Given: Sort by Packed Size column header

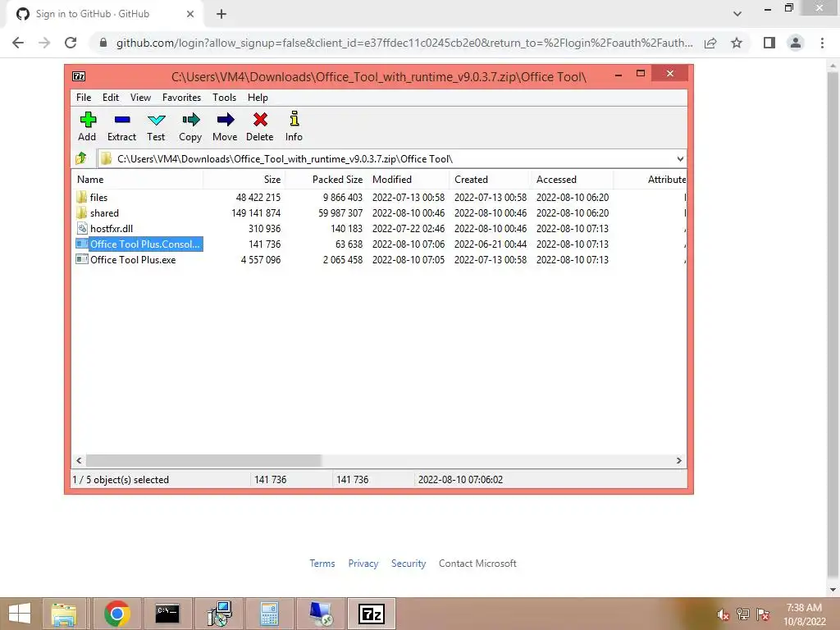Looking at the screenshot, I should (x=326, y=180).
